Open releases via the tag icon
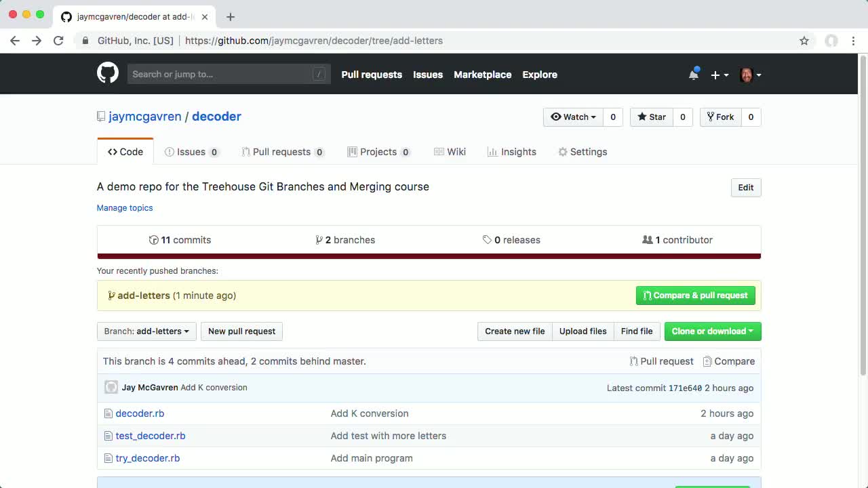 click(x=486, y=239)
